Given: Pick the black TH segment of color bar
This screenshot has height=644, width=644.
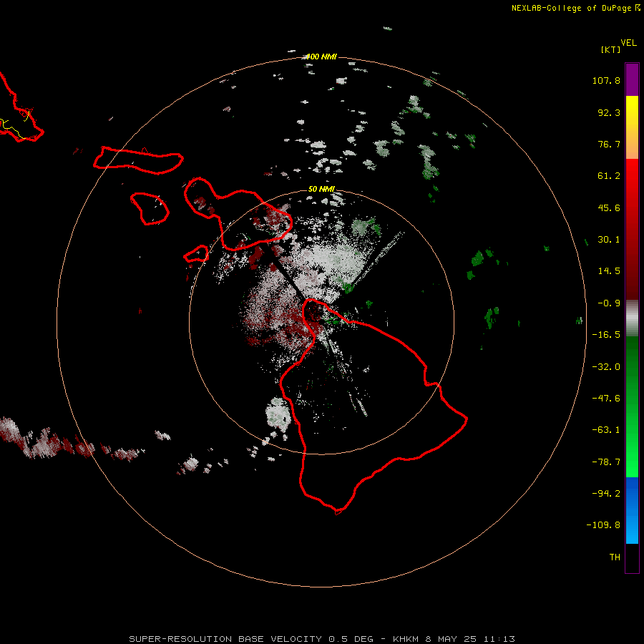Looking at the screenshot, I should (x=632, y=558).
